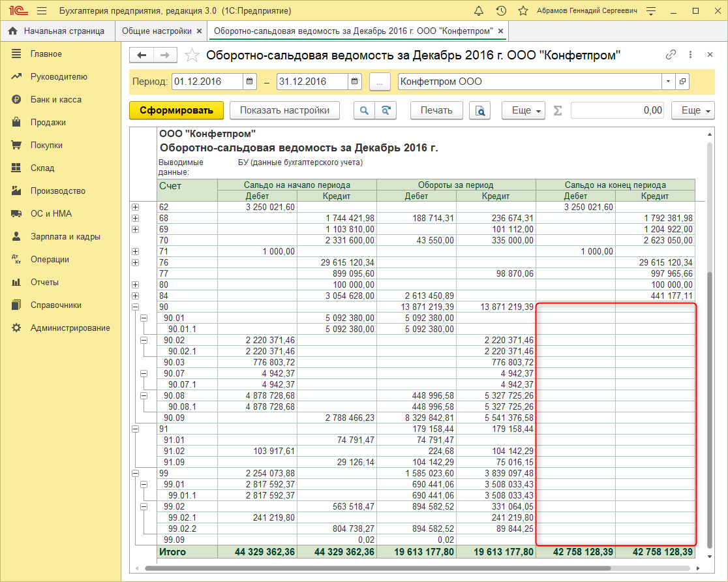Open the organization dropdown arrow
Image resolution: width=728 pixels, height=582 pixels.
tap(668, 82)
